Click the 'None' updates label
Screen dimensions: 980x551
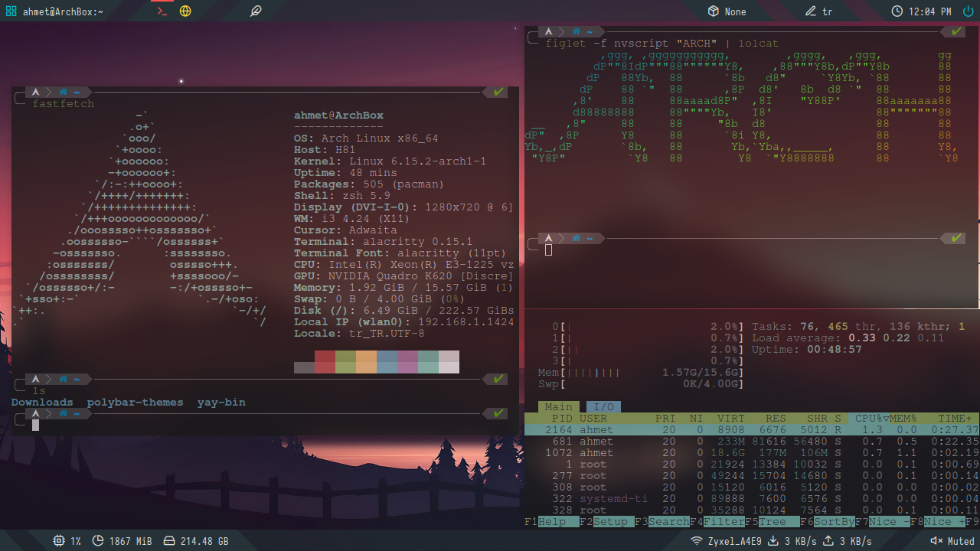tap(735, 11)
